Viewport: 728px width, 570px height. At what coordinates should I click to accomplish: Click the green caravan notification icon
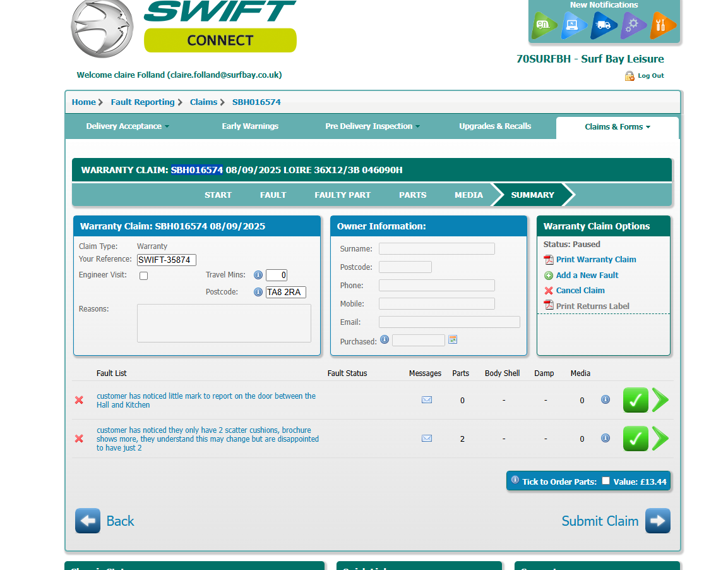point(544,25)
